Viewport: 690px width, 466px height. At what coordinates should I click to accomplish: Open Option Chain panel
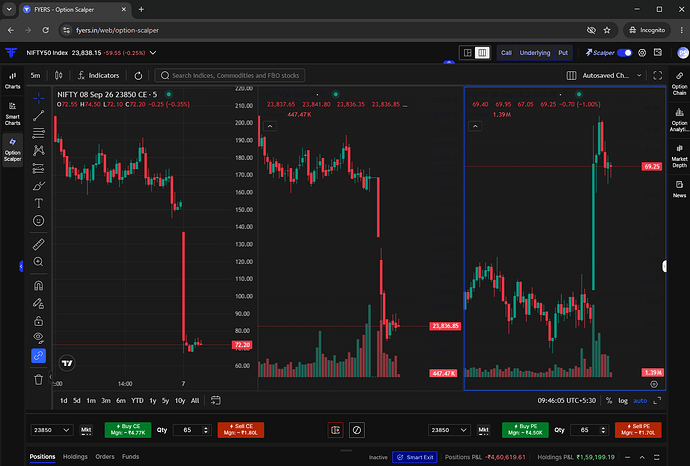click(679, 84)
